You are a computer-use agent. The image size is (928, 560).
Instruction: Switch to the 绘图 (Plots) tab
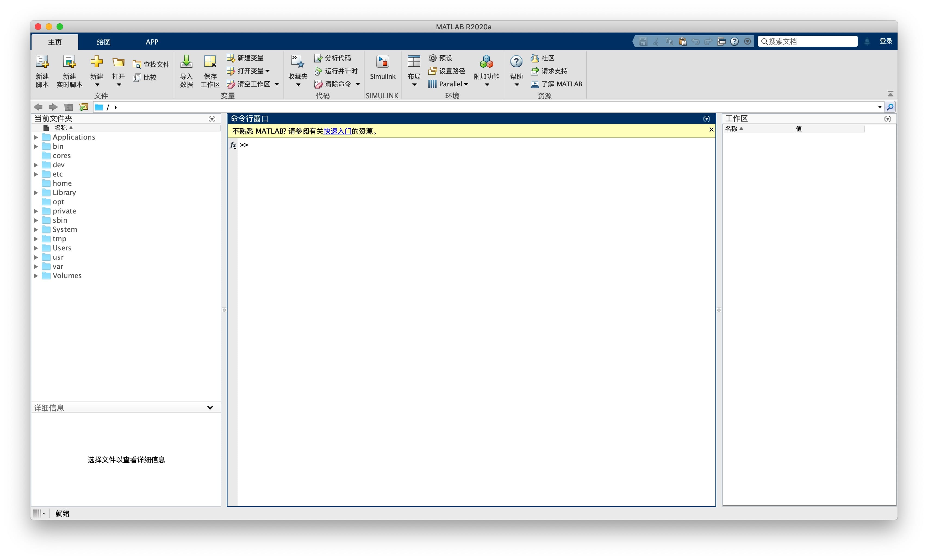coord(104,42)
